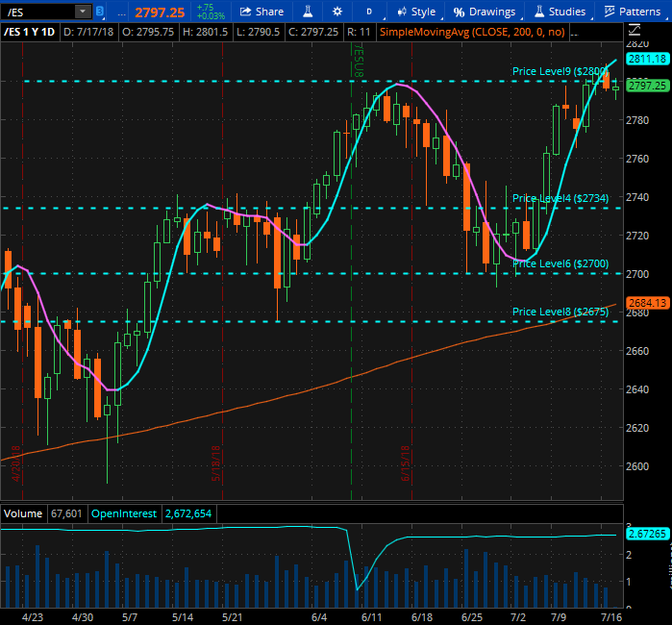Open the symbol selector dropdown arrow
672x625 pixels.
(x=83, y=12)
